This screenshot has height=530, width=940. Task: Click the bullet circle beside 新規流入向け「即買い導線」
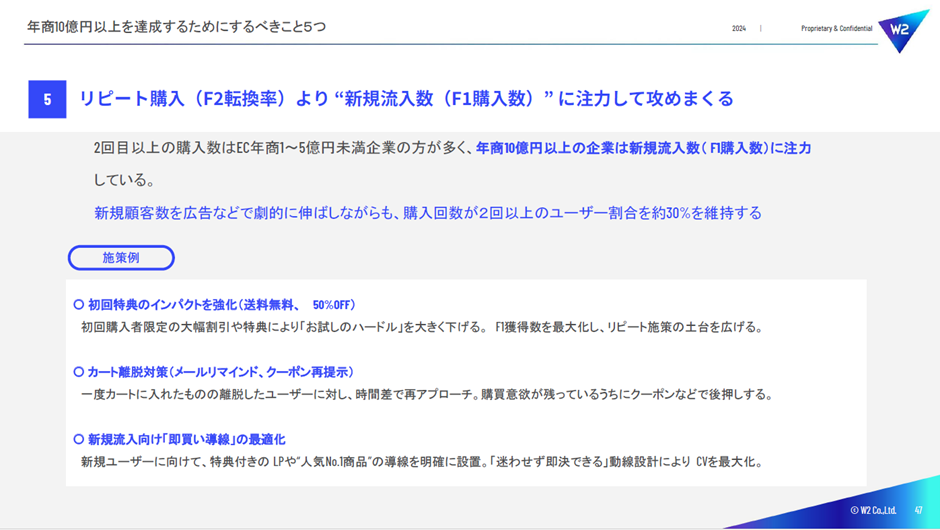click(x=79, y=439)
